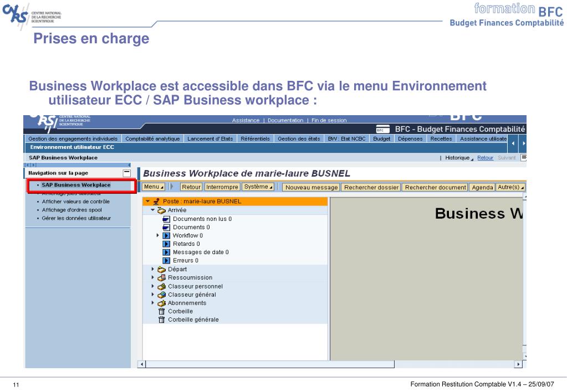Expand the Abonnements folder
This screenshot has width=567, height=392.
[x=152, y=303]
